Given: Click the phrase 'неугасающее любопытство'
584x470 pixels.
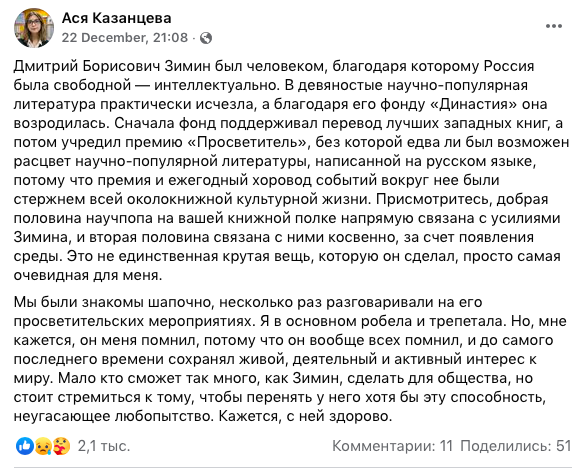Looking at the screenshot, I should (112, 416).
